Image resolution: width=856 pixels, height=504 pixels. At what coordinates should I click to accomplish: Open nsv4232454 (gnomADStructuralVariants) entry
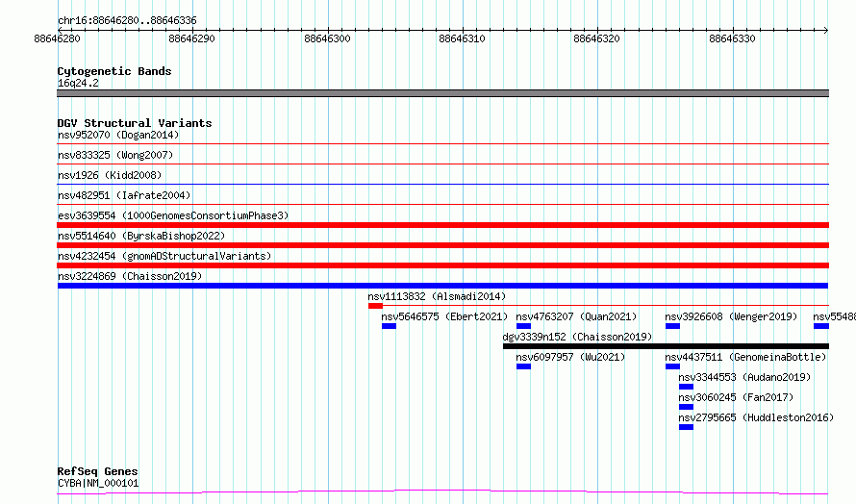[164, 256]
